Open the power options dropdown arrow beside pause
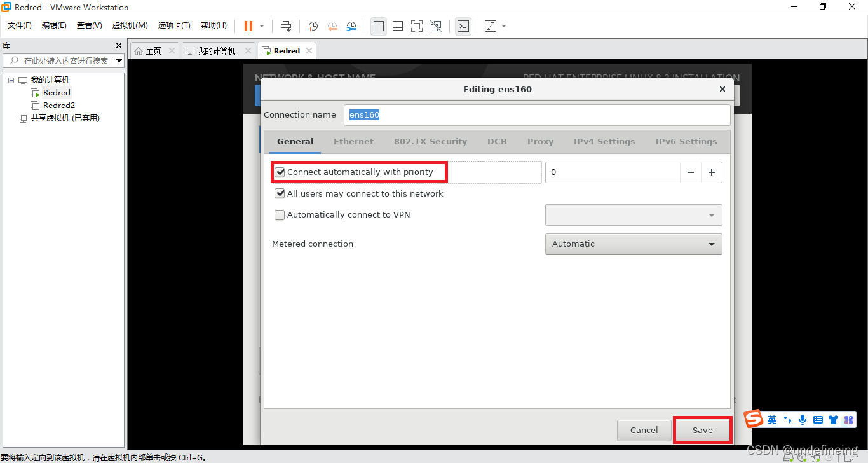Viewport: 868px width, 463px height. pyautogui.click(x=262, y=26)
